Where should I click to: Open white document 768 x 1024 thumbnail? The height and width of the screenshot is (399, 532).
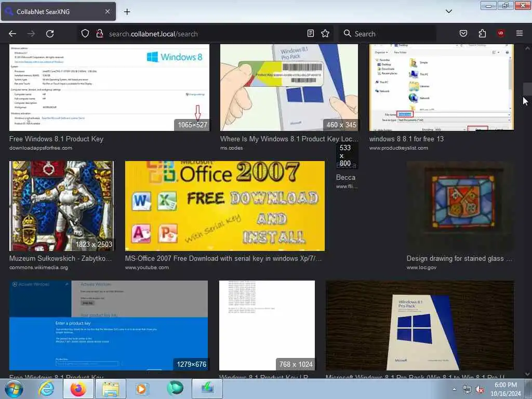(x=267, y=325)
